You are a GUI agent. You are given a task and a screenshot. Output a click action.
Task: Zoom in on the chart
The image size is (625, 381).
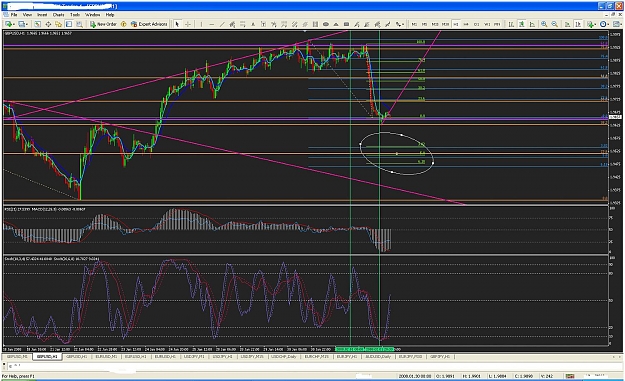(544, 24)
